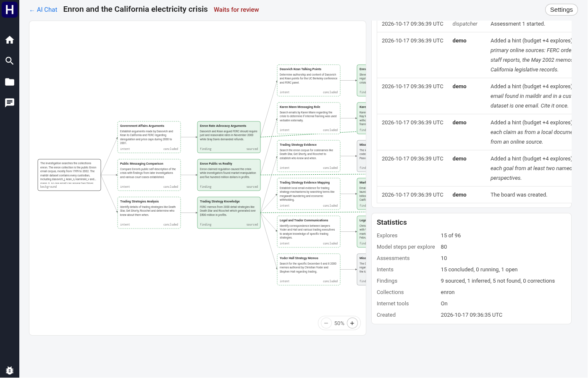Select the background investigation node

[x=69, y=175]
